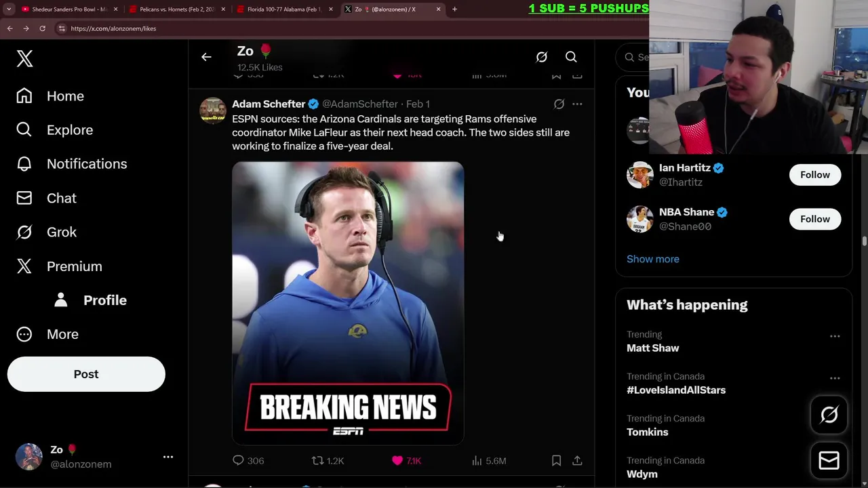Screen dimensions: 868x488
Task: Go back with the profile header arrow
Action: (x=206, y=57)
